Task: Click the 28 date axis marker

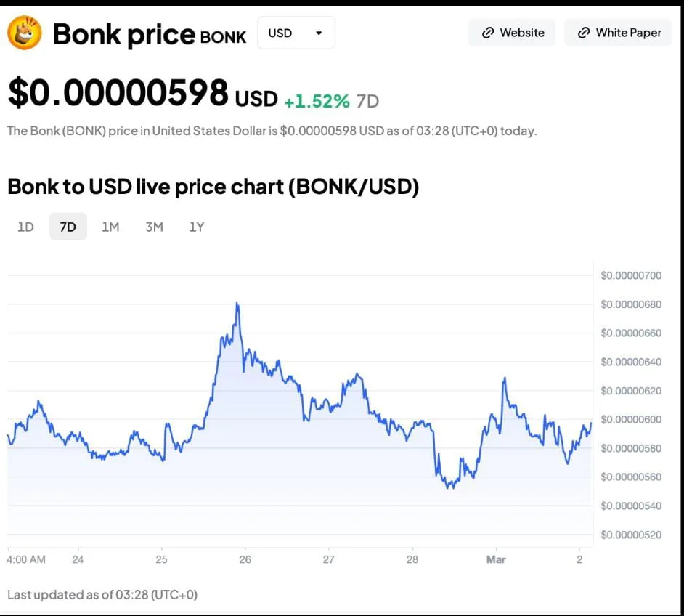Action: point(412,559)
